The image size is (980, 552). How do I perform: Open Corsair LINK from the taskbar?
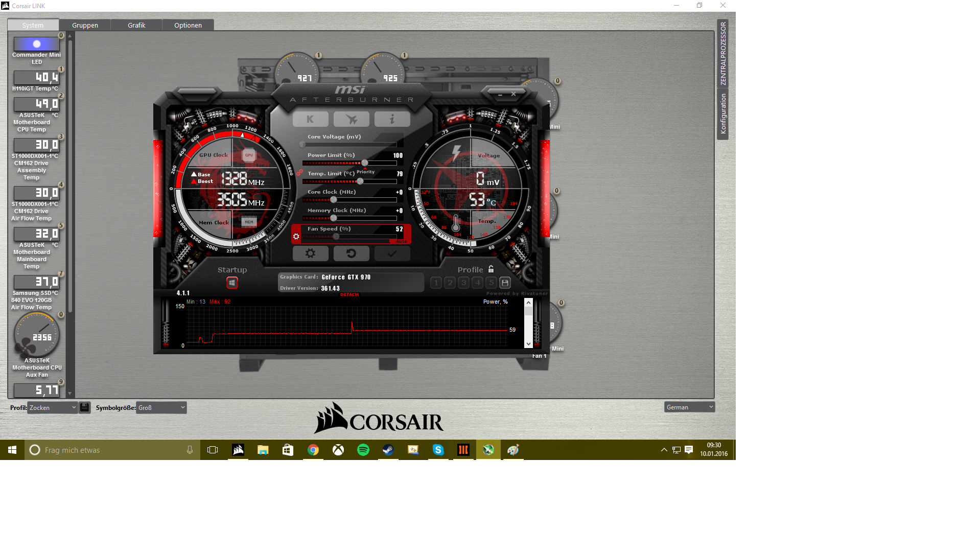point(238,450)
